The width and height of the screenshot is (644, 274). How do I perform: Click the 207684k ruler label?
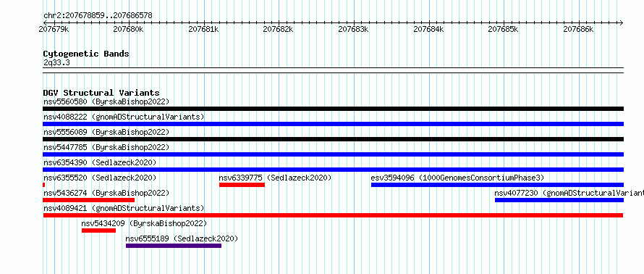[429, 29]
